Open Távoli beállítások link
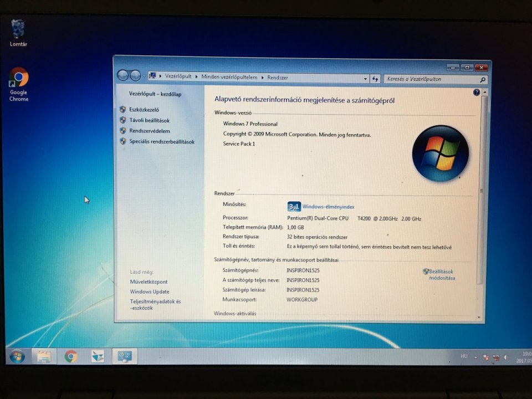532x399 pixels. coord(149,120)
